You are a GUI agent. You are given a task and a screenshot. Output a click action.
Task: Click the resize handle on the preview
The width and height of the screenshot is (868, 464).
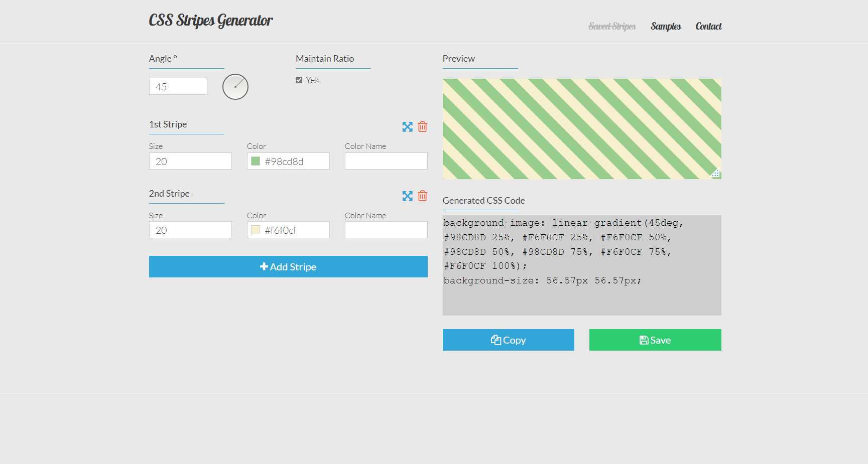715,173
